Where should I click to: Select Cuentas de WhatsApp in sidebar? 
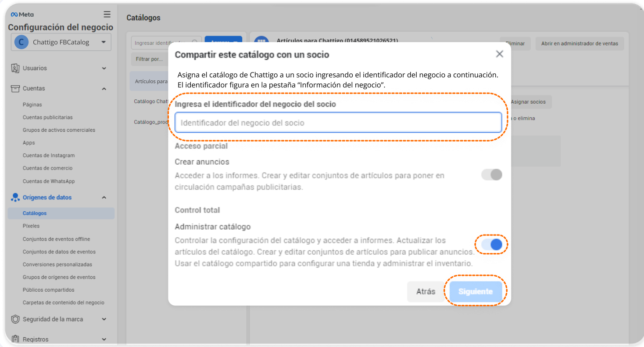(49, 181)
